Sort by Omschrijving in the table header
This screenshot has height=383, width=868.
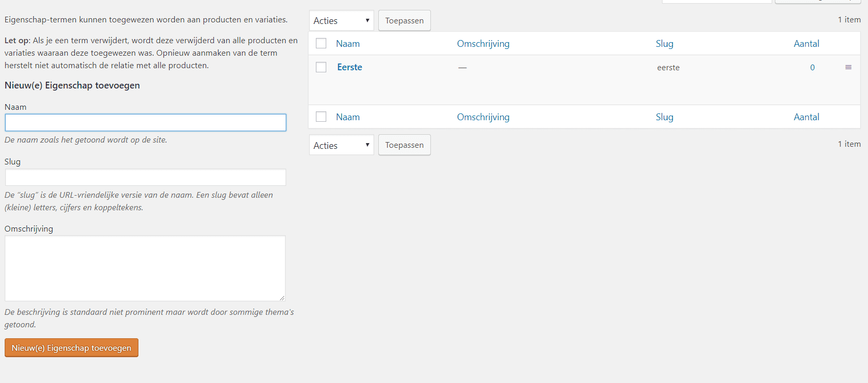click(x=483, y=44)
